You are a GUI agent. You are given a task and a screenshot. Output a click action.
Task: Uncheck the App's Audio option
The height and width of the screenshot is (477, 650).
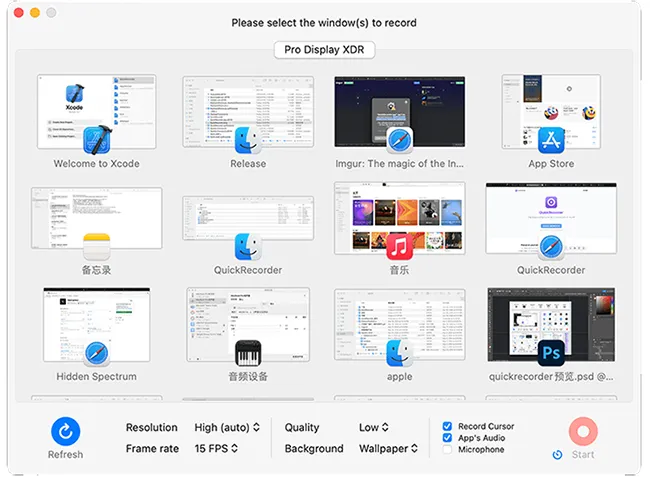click(447, 438)
